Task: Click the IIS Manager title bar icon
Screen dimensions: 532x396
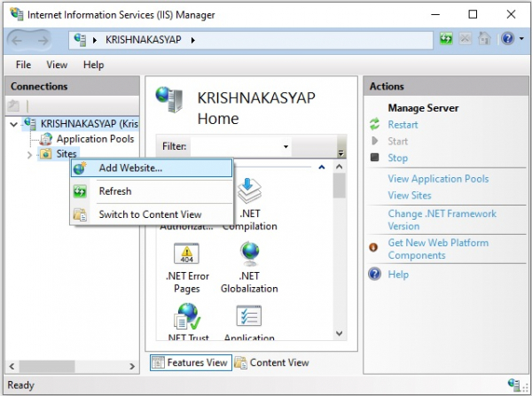Action: tap(16, 14)
